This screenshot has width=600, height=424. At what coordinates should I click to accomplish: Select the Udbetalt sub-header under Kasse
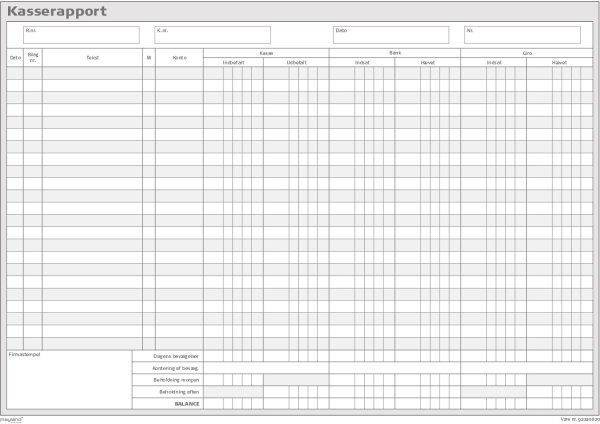click(296, 62)
